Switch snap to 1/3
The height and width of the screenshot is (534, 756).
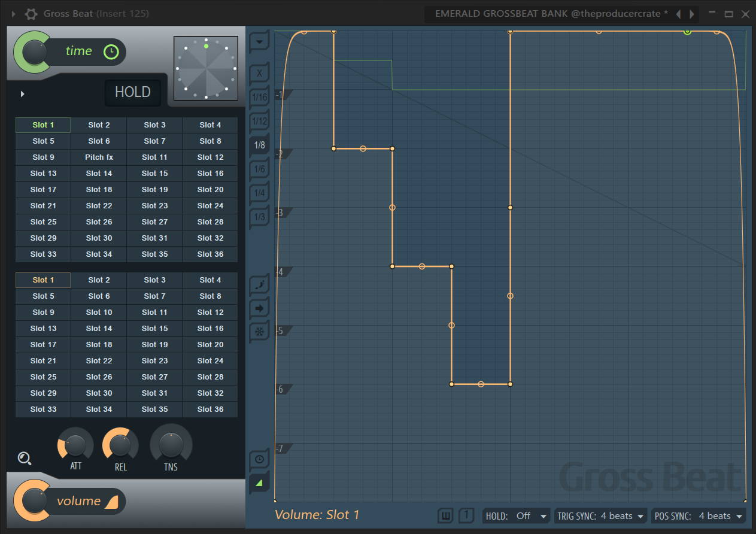[259, 217]
